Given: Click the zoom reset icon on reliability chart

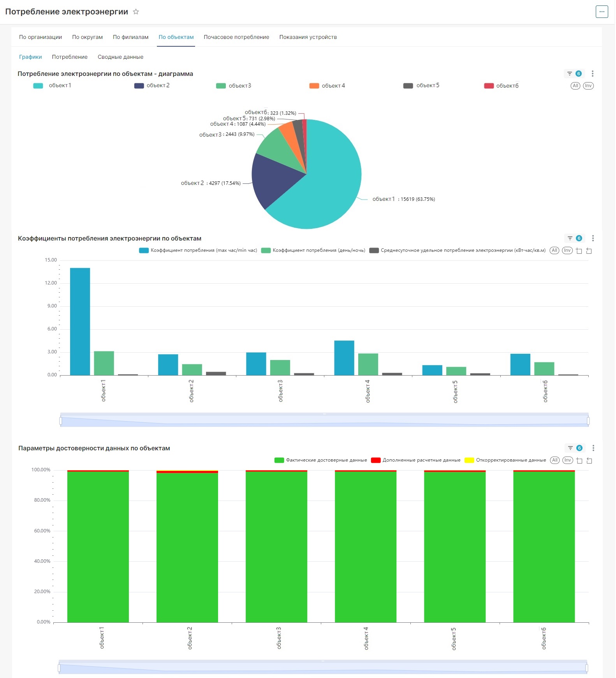Looking at the screenshot, I should [589, 460].
